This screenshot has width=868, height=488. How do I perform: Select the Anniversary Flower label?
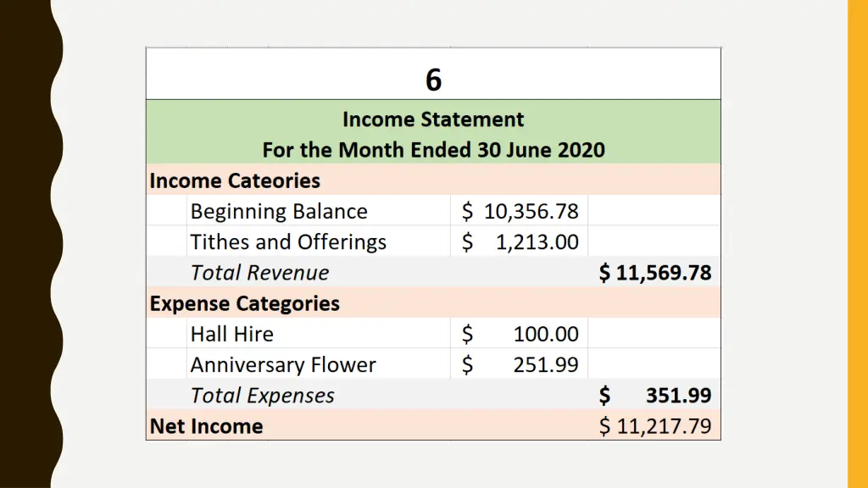283,364
